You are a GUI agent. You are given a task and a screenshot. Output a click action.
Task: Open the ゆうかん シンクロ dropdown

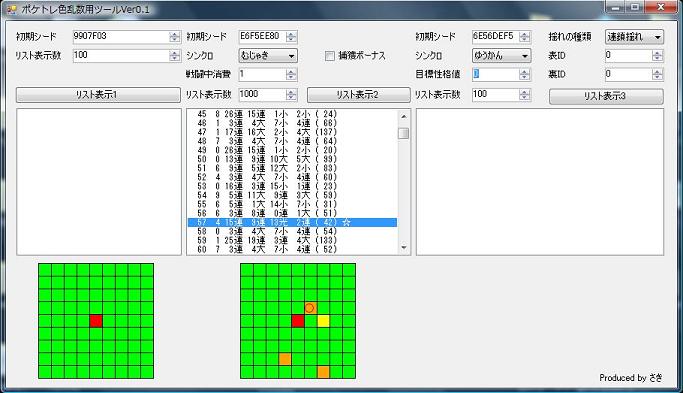(501, 56)
